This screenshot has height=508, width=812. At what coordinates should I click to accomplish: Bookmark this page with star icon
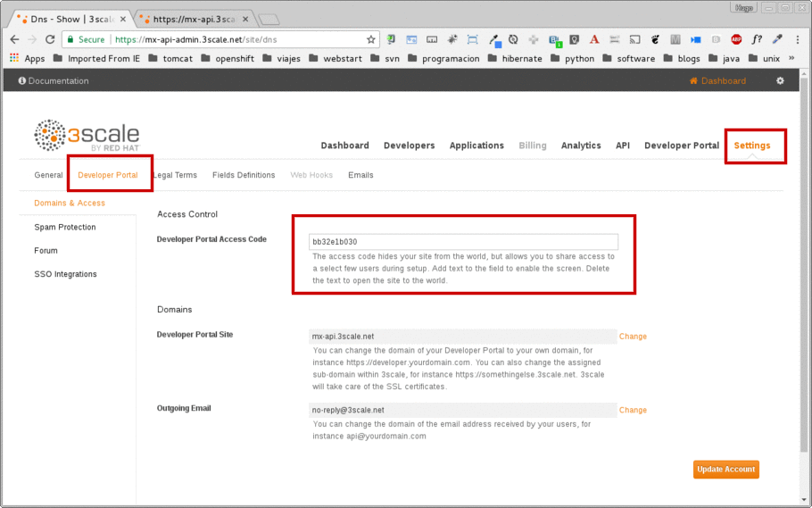371,39
